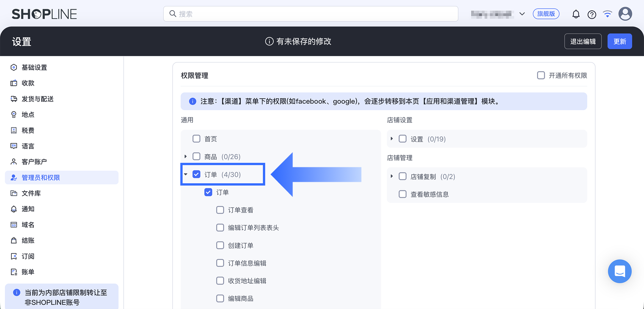Open the live chat support bubble

[x=620, y=271]
